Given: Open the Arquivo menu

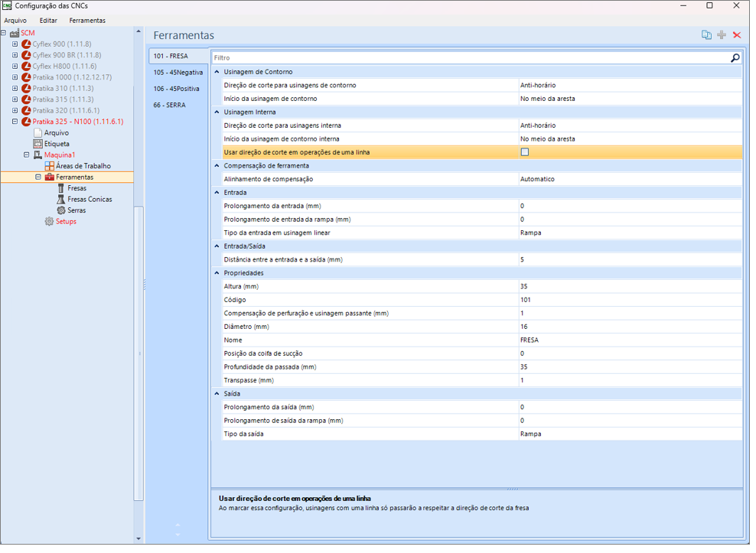Looking at the screenshot, I should click(x=15, y=21).
